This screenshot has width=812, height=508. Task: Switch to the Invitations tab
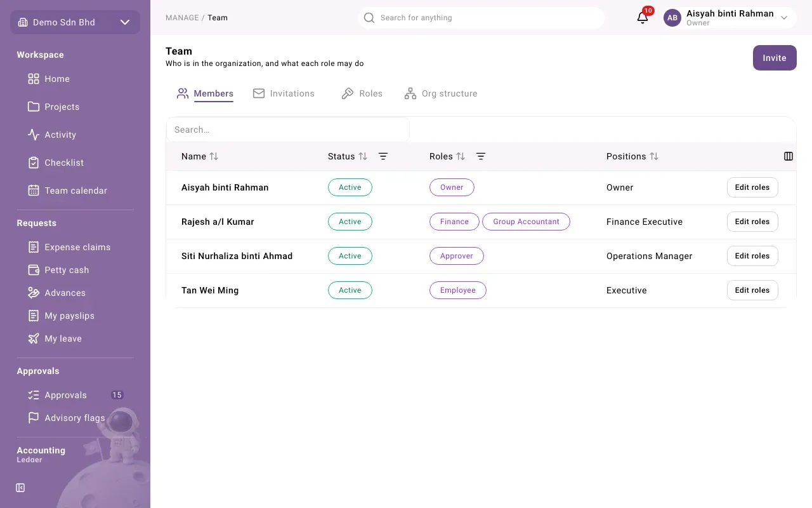coord(284,93)
